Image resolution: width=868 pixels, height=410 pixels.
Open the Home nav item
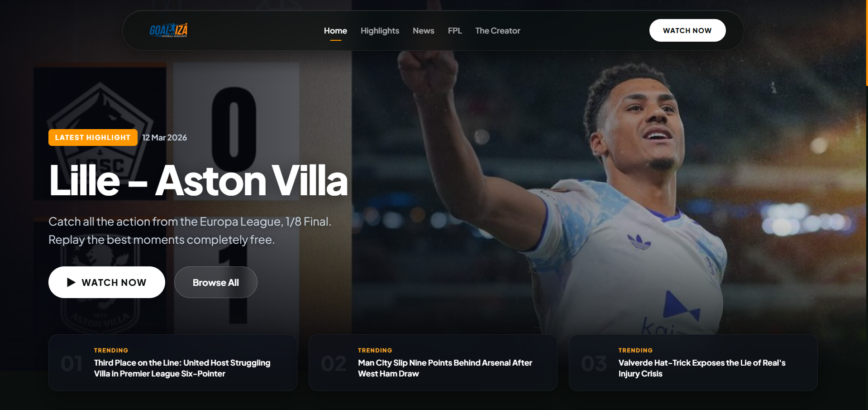(335, 31)
